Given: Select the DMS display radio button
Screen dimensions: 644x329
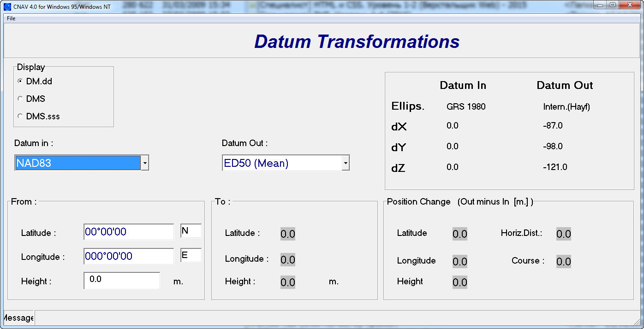Looking at the screenshot, I should click(x=20, y=99).
